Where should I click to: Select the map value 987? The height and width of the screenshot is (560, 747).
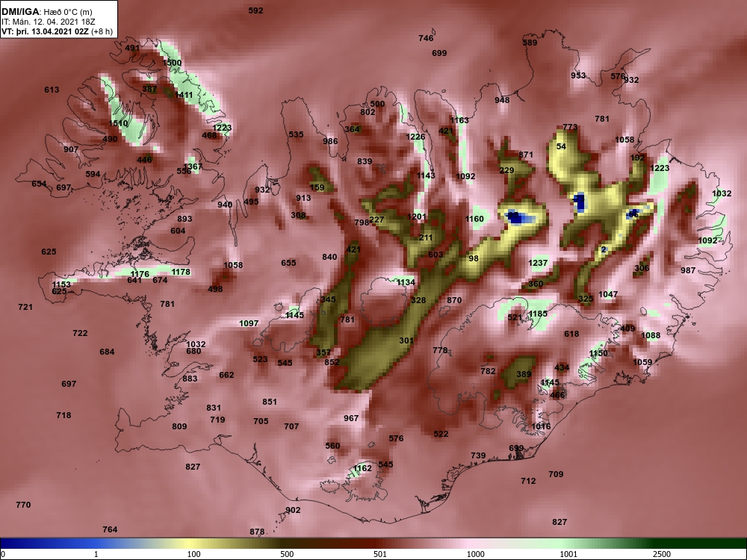[688, 270]
